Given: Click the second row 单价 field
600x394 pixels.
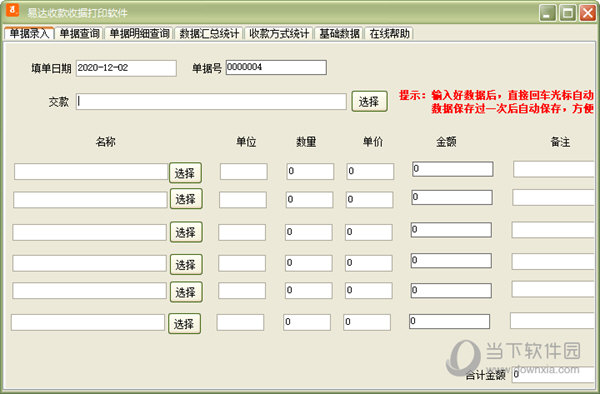Looking at the screenshot, I should (369, 200).
